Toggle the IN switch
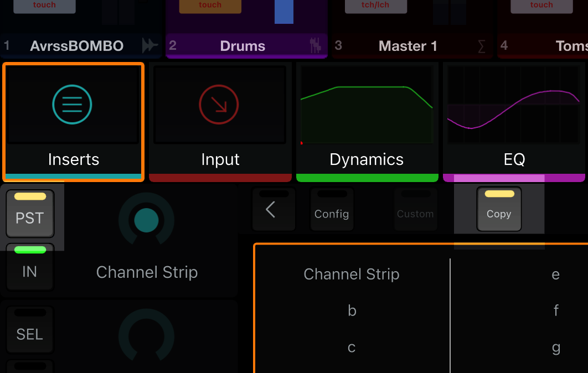This screenshot has width=588, height=373. click(29, 265)
